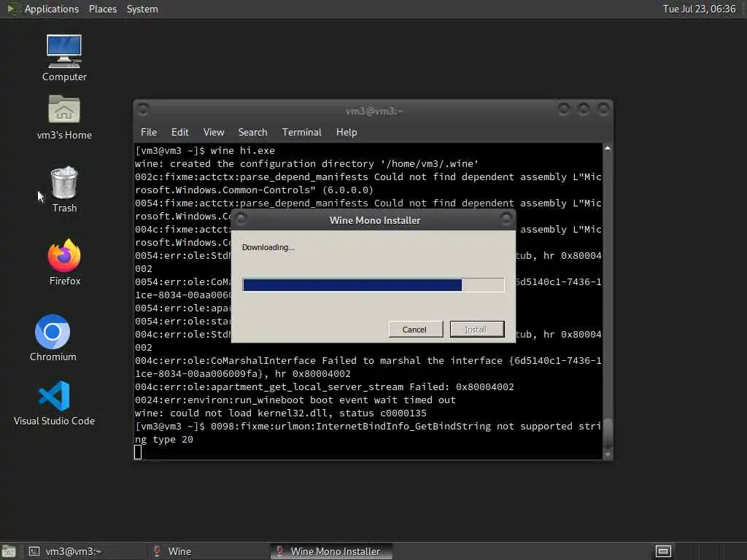Open the Places menu
This screenshot has width=747, height=560.
[x=102, y=9]
